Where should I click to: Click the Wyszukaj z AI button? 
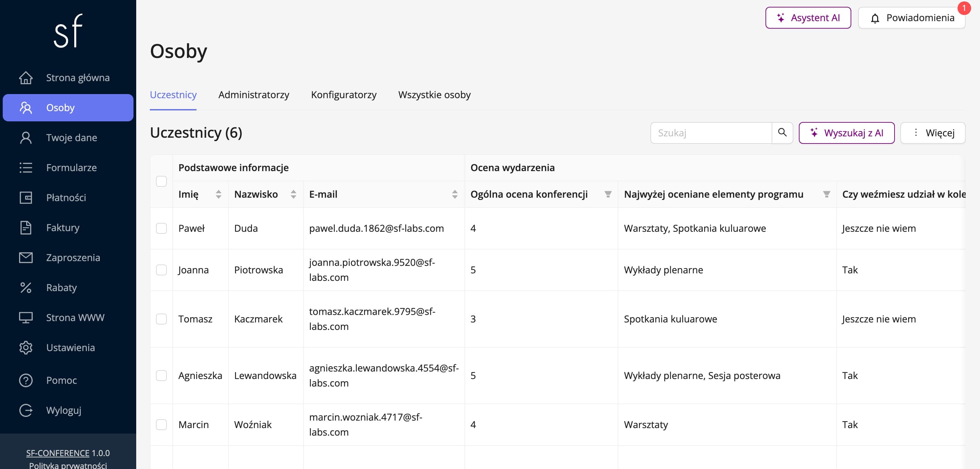[847, 133]
